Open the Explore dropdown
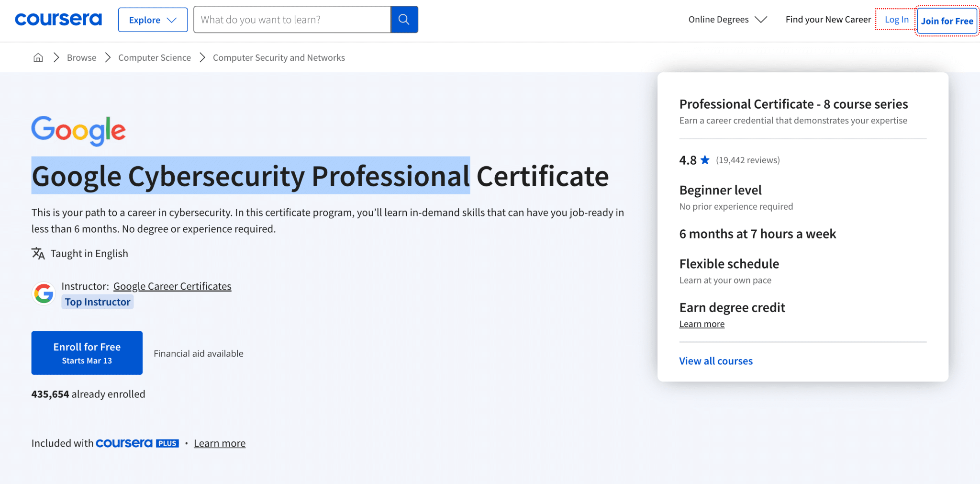 click(152, 20)
